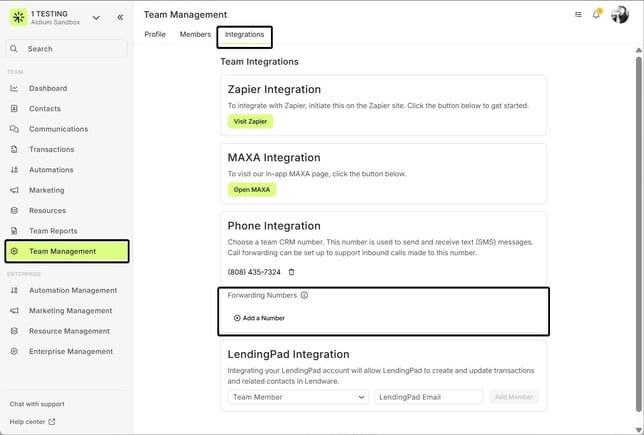
Task: Click Add a Number
Action: coord(259,318)
